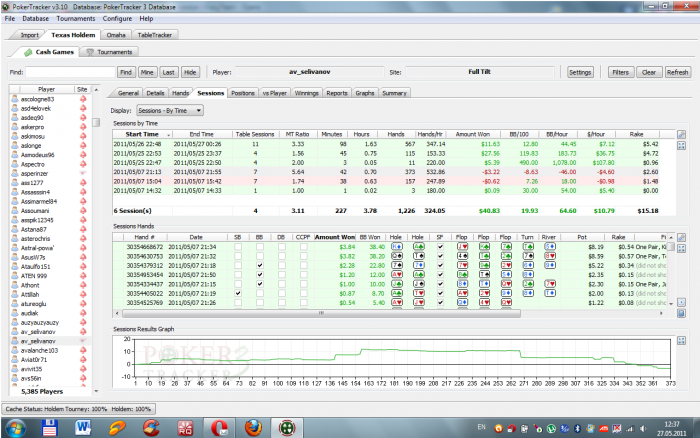Click the Full Tilt site icon for ascologne83
This screenshot has height=438, width=700.
coord(82,101)
